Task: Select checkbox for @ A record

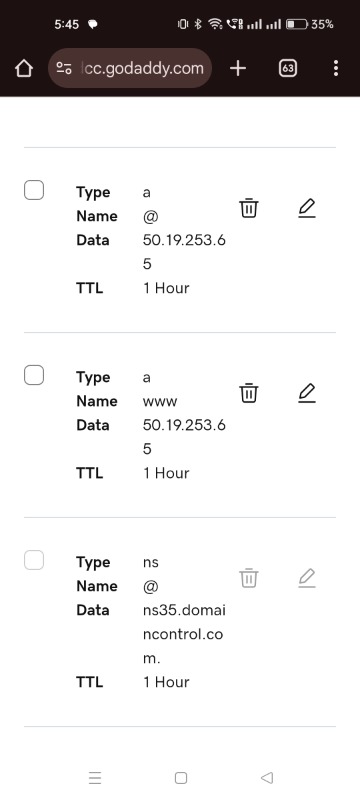Action: [x=34, y=190]
